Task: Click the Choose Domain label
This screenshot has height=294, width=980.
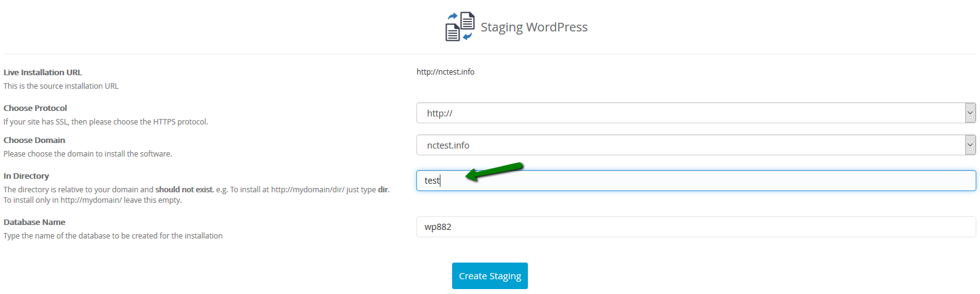Action: click(34, 140)
